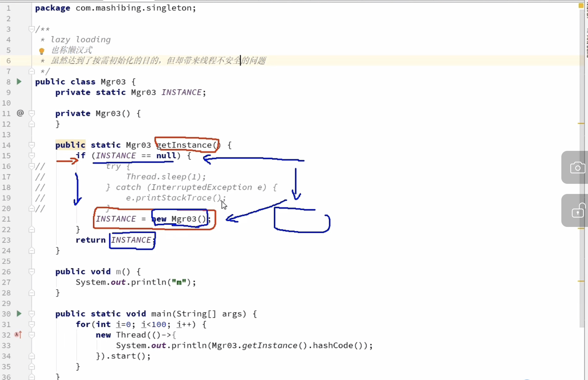
Task: Open the yellow lightbulb quick-fix on line 5
Action: (42, 51)
